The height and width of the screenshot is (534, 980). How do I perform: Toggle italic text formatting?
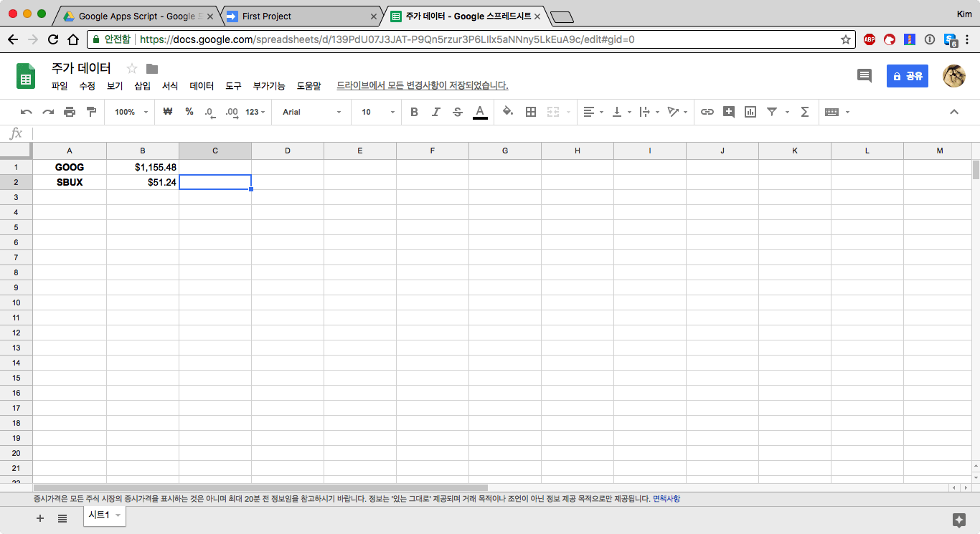[435, 112]
